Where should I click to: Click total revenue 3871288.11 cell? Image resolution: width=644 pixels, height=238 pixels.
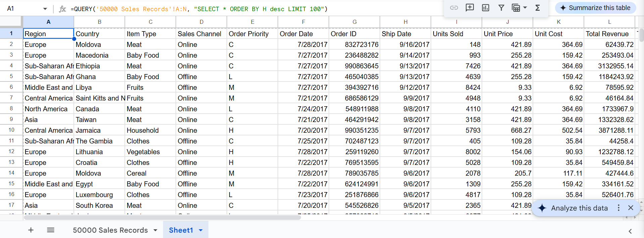609,130
